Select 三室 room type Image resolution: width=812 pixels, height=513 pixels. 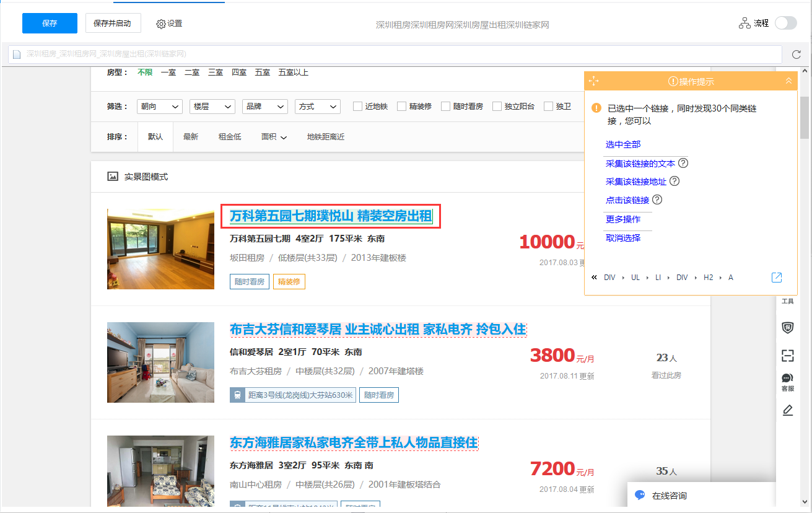coord(216,72)
